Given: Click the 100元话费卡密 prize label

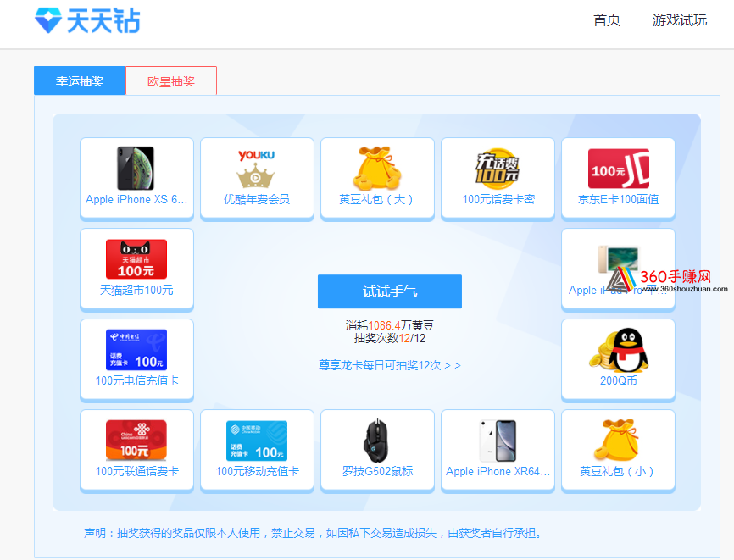Looking at the screenshot, I should [x=498, y=199].
